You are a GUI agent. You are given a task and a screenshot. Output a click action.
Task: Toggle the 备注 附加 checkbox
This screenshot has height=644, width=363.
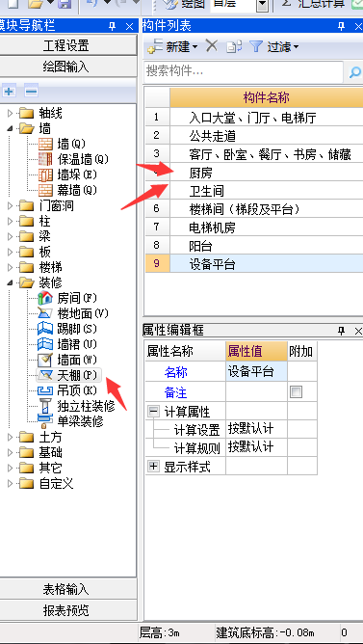click(296, 391)
